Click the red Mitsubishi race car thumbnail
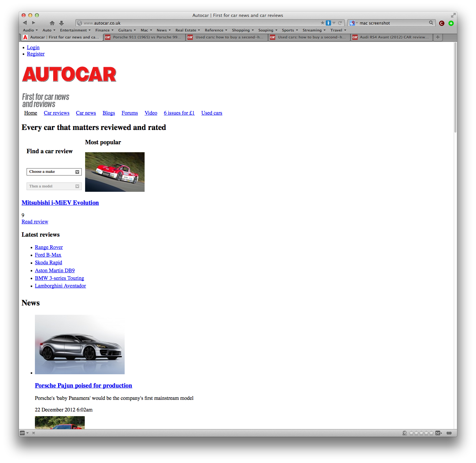This screenshot has height=463, width=476. pos(115,172)
